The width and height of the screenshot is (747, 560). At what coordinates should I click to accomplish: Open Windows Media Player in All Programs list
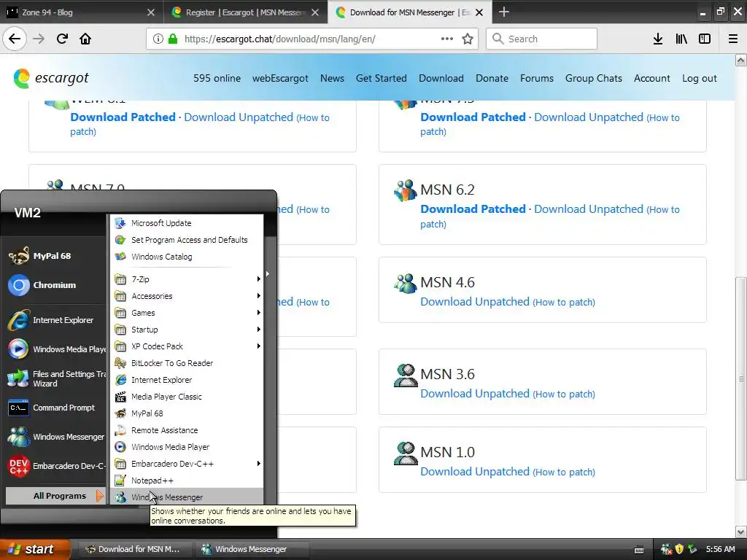coord(187,447)
